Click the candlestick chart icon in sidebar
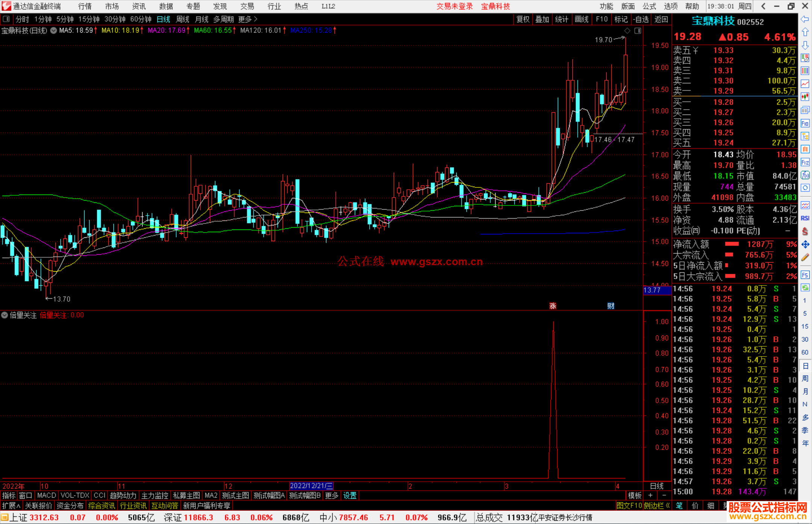Image resolution: width=812 pixels, height=524 pixels. tap(805, 97)
